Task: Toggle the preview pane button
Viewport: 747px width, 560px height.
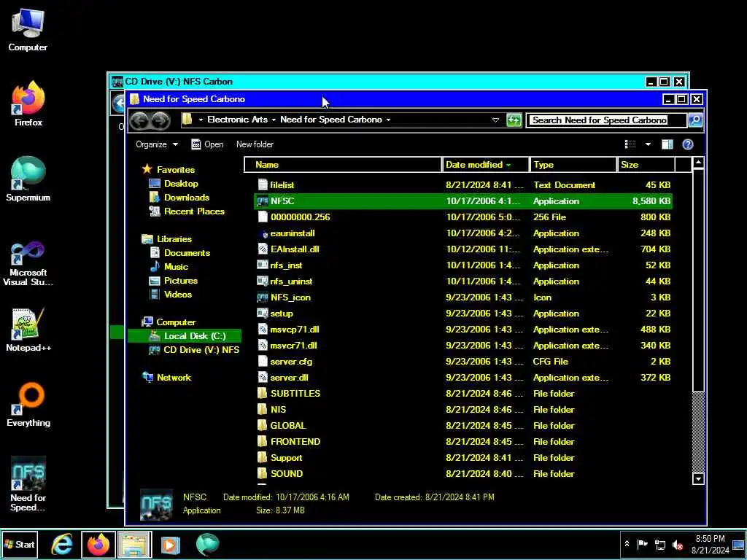Action: (667, 144)
